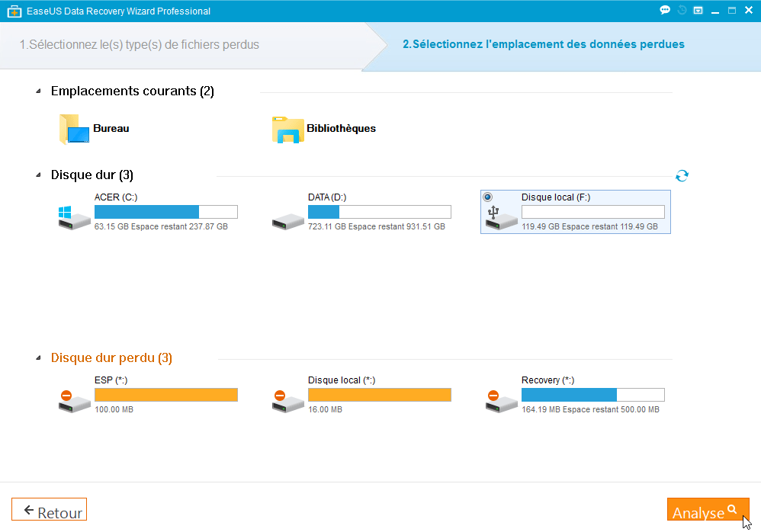Close the EaseUS Data Recovery window
The image size is (761, 532).
[749, 10]
